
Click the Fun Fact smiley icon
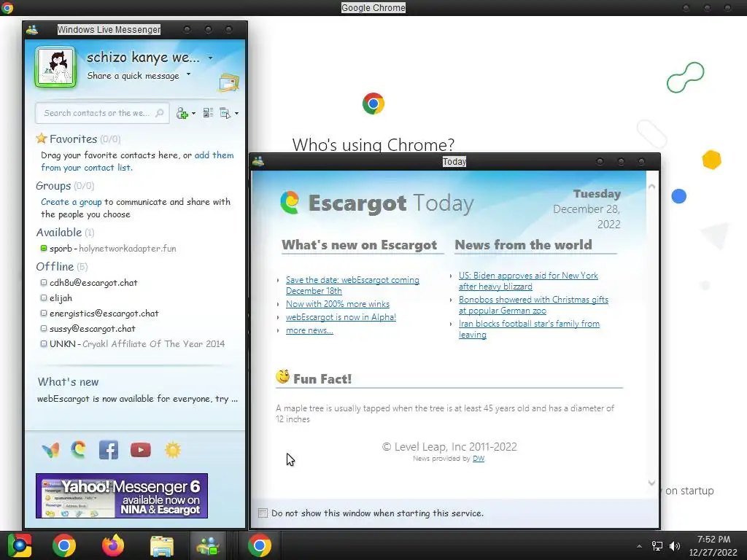coord(282,377)
